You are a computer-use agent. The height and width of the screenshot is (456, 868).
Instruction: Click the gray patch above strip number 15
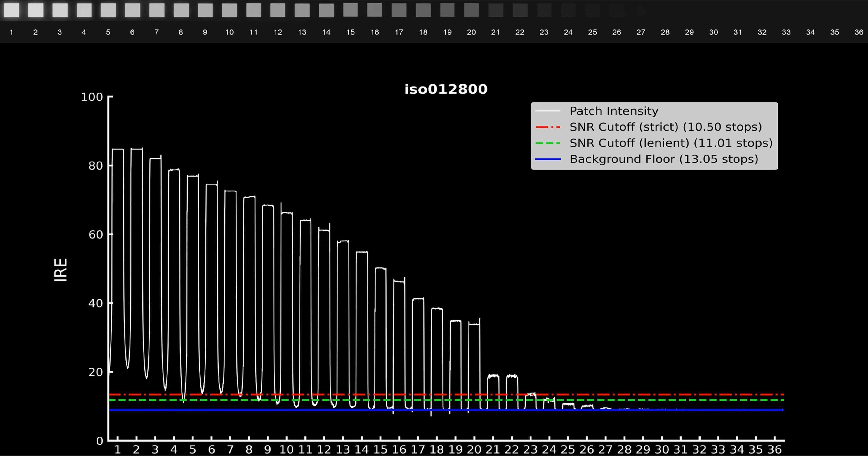(x=350, y=10)
